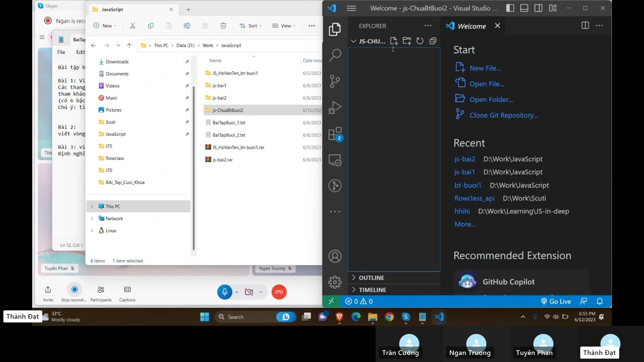
Task: Show errors and warnings count in status bar
Action: (x=359, y=301)
